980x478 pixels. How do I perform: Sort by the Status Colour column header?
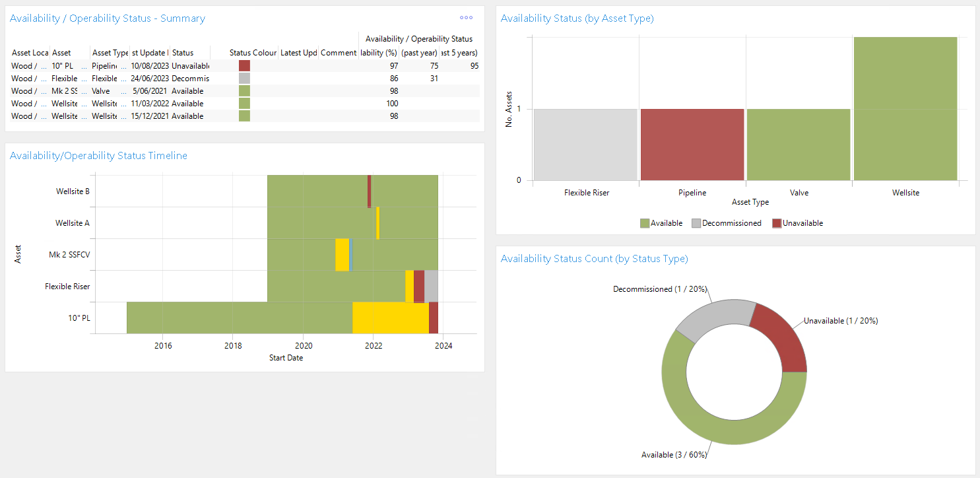[253, 53]
